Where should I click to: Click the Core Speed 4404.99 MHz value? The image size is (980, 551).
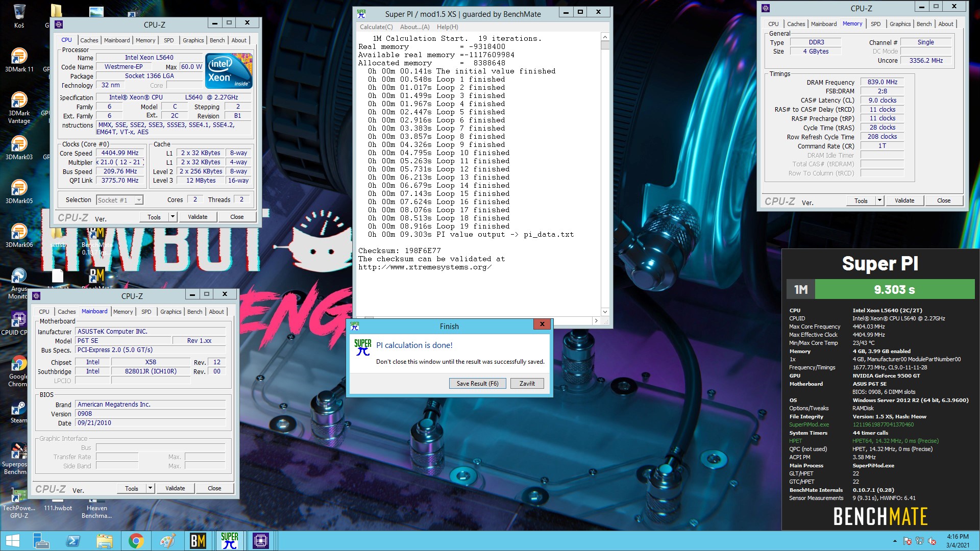(120, 153)
